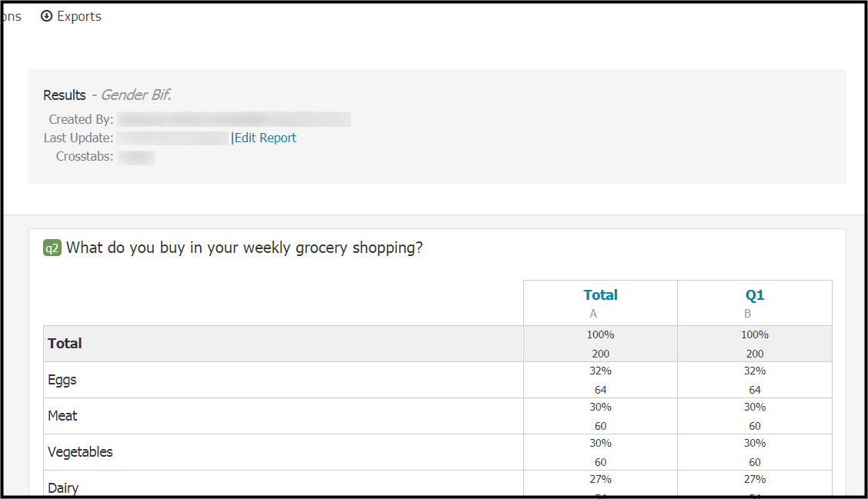Image resolution: width=868 pixels, height=499 pixels.
Task: Click the green q2 question badge
Action: pos(52,248)
